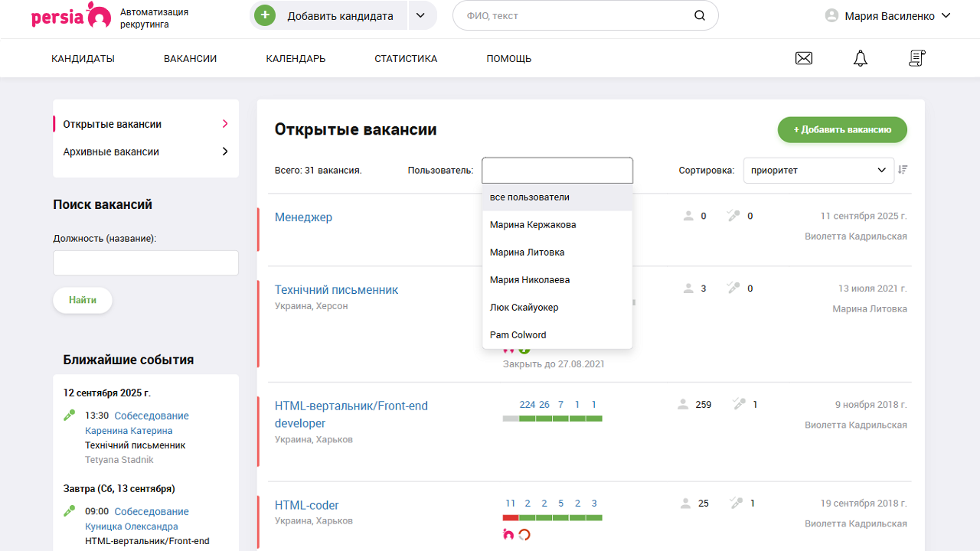This screenshot has width=980, height=551.
Task: Open the priority sorting dropdown
Action: click(x=818, y=170)
